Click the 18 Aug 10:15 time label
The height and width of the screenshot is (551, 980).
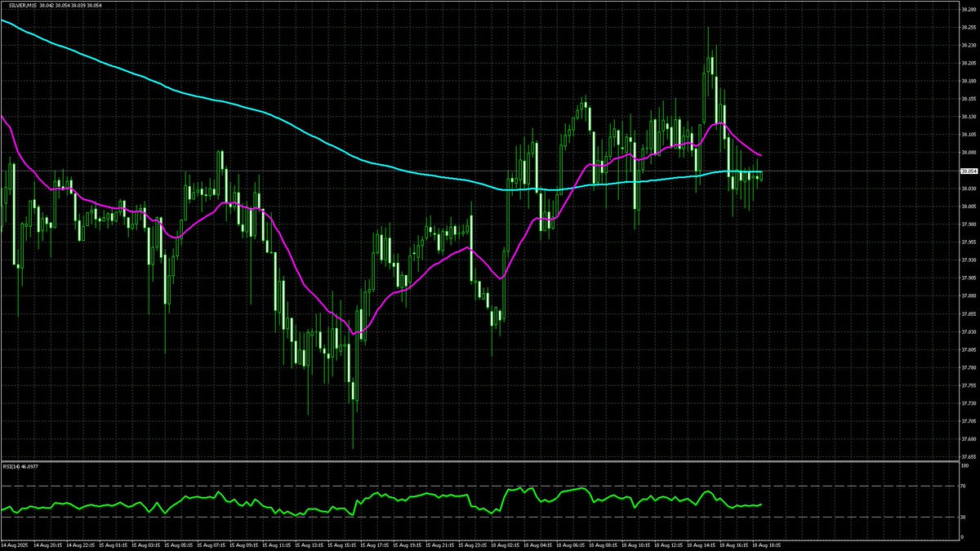[x=636, y=544]
